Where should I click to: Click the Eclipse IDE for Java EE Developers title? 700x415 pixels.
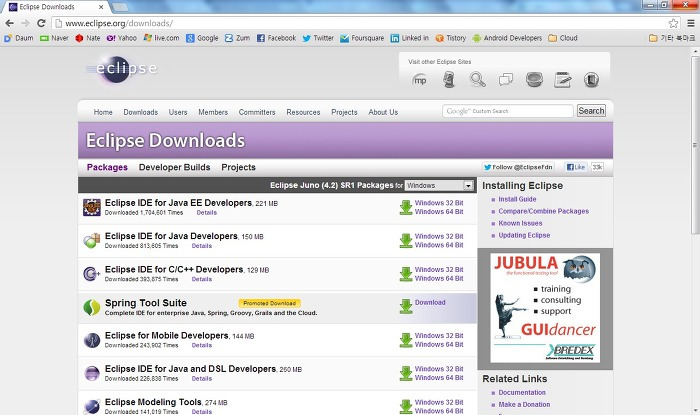click(178, 203)
